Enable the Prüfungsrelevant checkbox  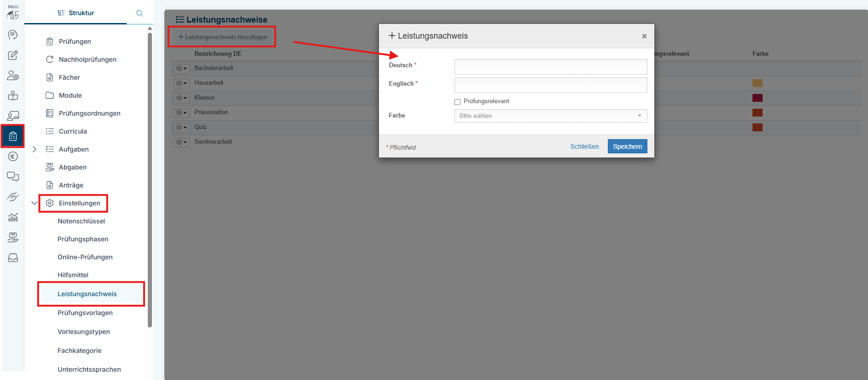457,102
